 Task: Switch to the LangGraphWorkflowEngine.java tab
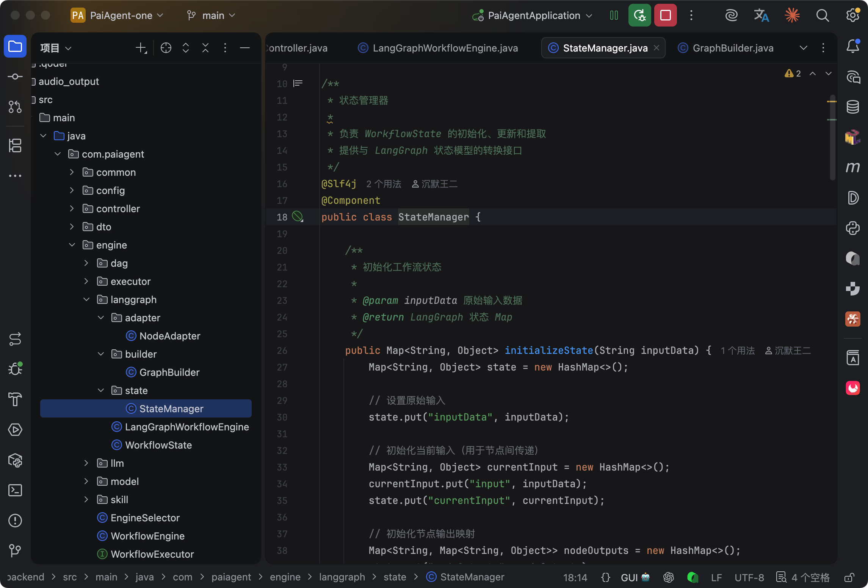pos(438,48)
